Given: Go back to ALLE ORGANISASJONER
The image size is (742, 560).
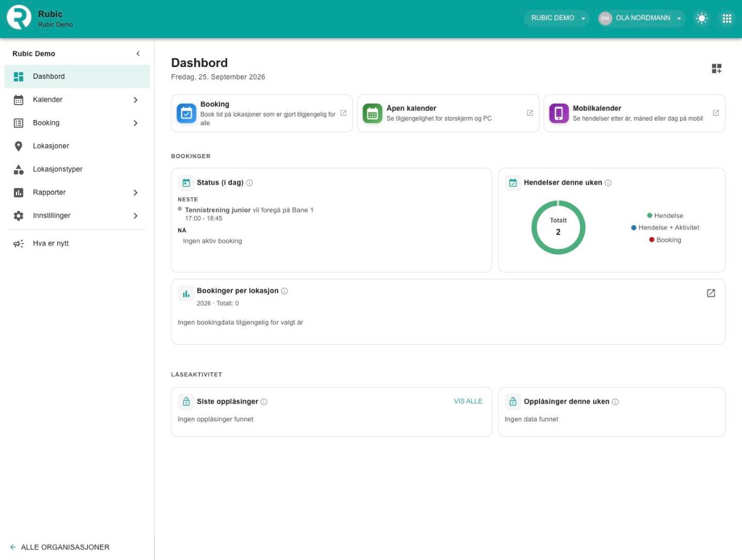Looking at the screenshot, I should click(60, 547).
